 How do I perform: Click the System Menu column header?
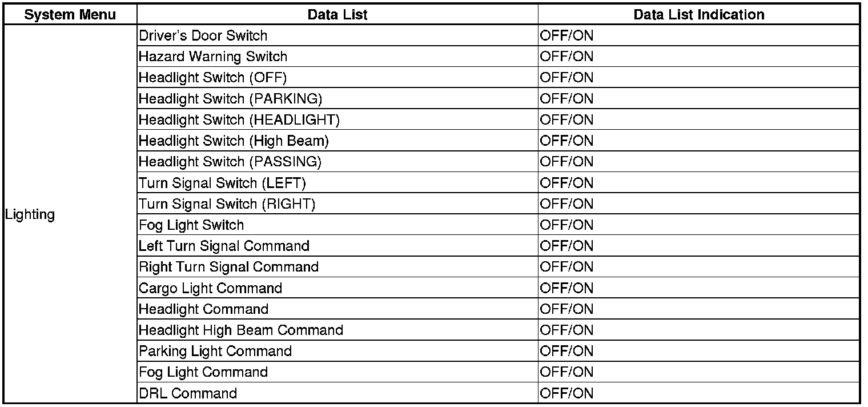[70, 15]
